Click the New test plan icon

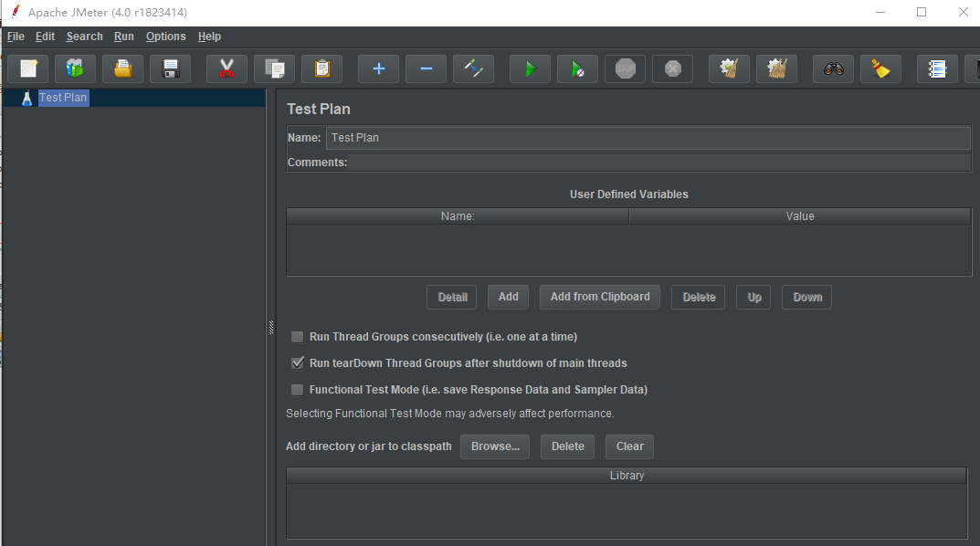click(x=28, y=68)
